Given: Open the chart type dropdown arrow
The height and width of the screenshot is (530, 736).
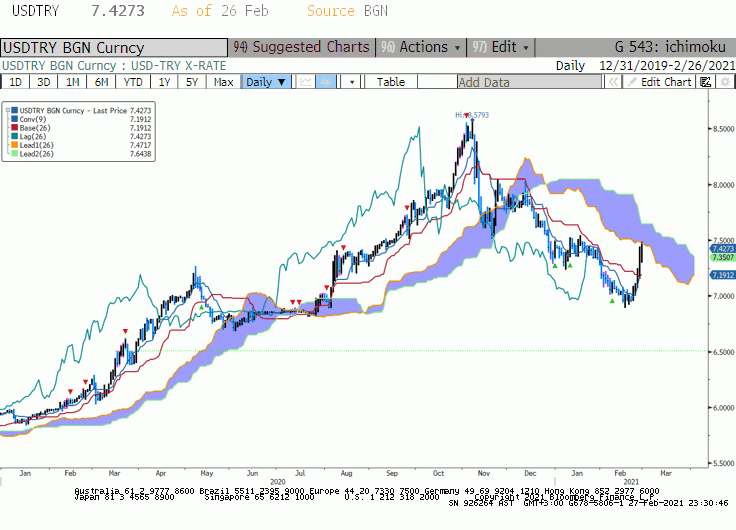Looking at the screenshot, I should tap(352, 82).
